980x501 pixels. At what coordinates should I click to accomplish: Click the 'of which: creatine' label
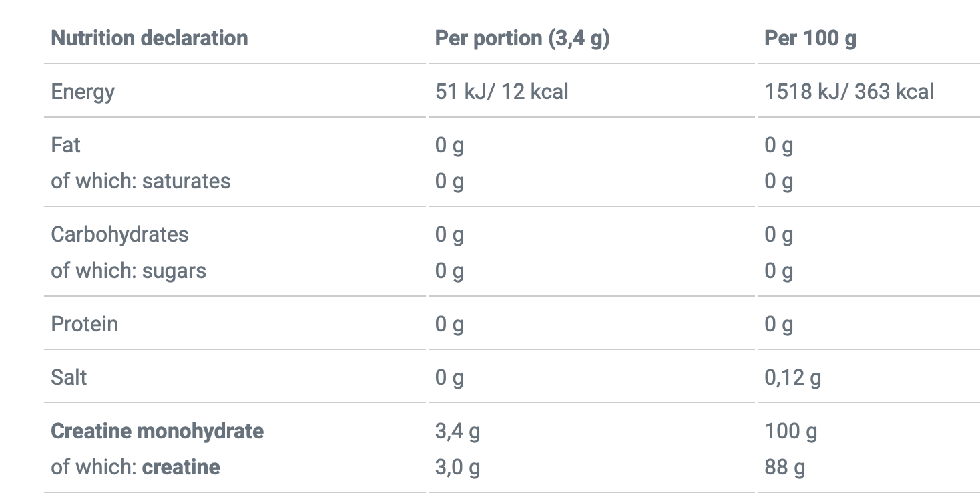[x=135, y=467]
